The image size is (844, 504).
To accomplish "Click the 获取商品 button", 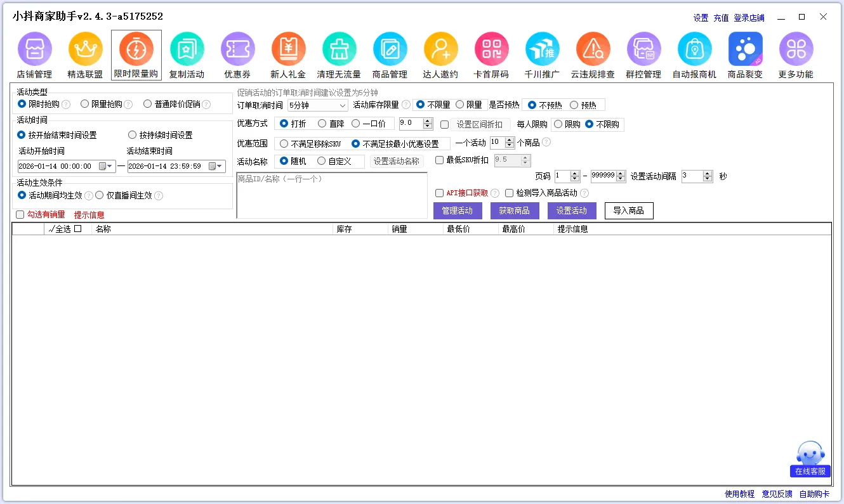I will pos(515,211).
